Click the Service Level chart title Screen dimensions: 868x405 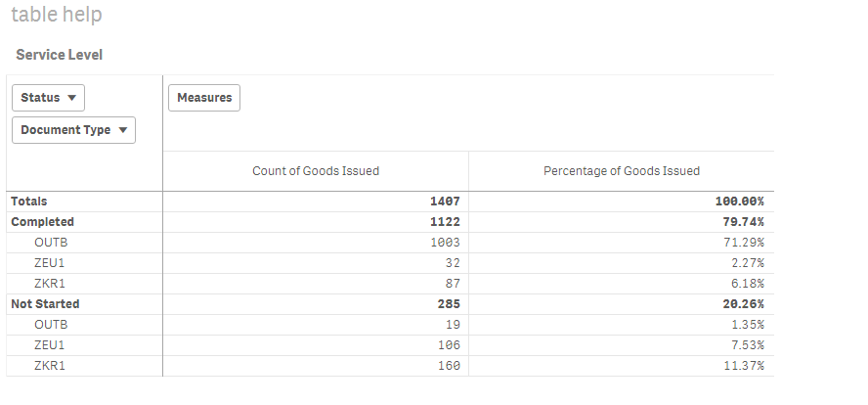coord(60,55)
